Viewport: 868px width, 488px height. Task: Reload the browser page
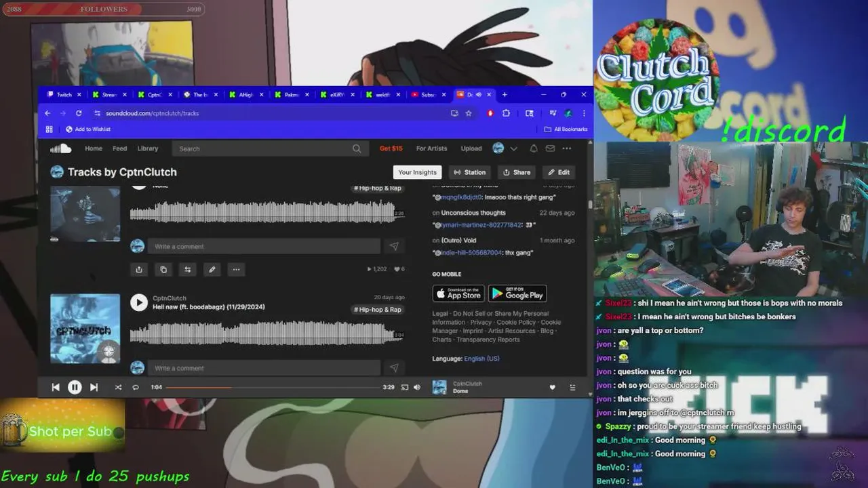tap(79, 113)
